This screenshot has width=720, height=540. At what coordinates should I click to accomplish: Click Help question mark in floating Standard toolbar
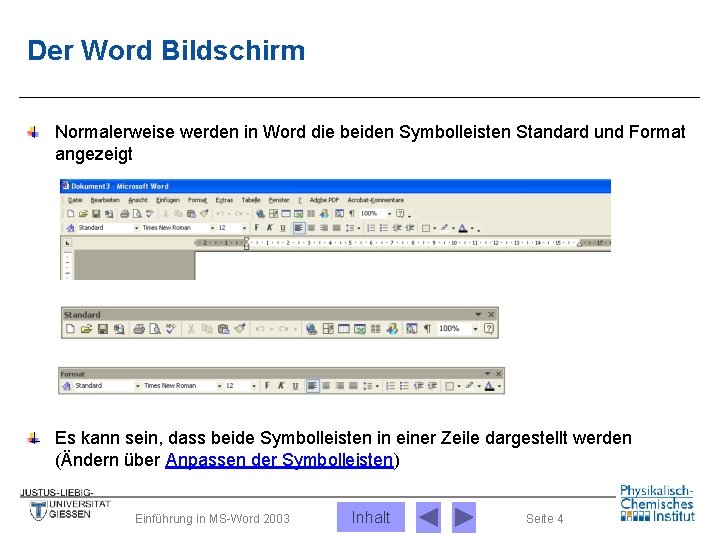click(489, 329)
